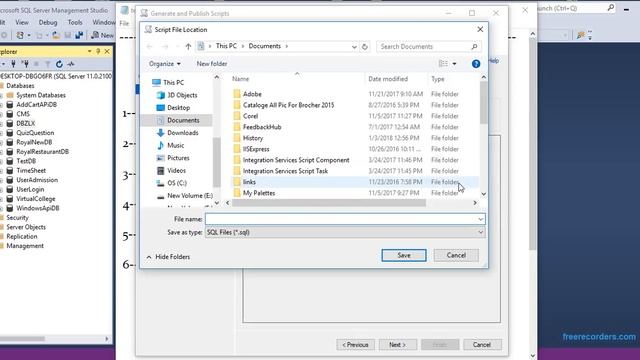Select the 'History' folder name
640x360 pixels.
pyautogui.click(x=253, y=138)
